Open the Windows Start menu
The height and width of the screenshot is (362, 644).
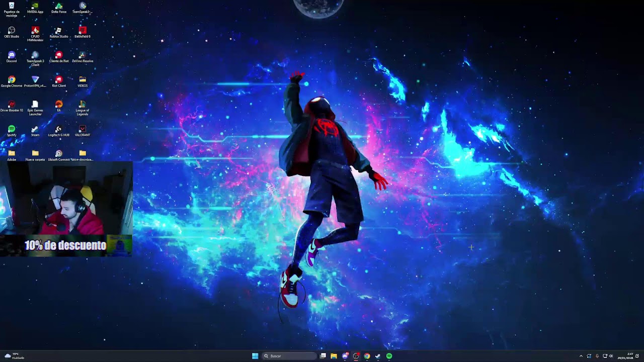(x=255, y=356)
